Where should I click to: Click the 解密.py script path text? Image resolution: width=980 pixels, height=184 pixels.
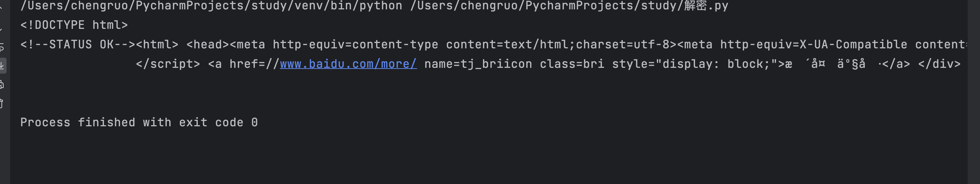click(569, 6)
